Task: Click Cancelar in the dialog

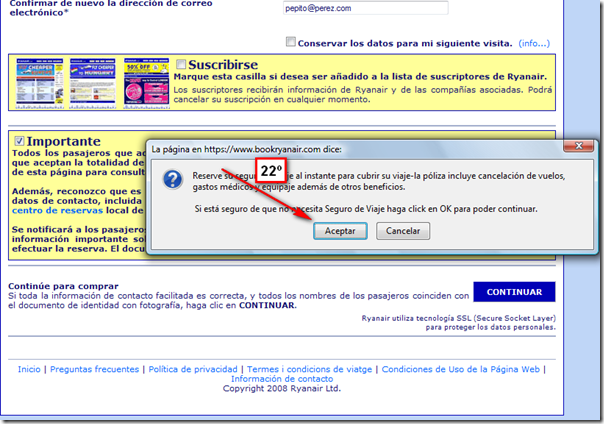Action: (403, 231)
